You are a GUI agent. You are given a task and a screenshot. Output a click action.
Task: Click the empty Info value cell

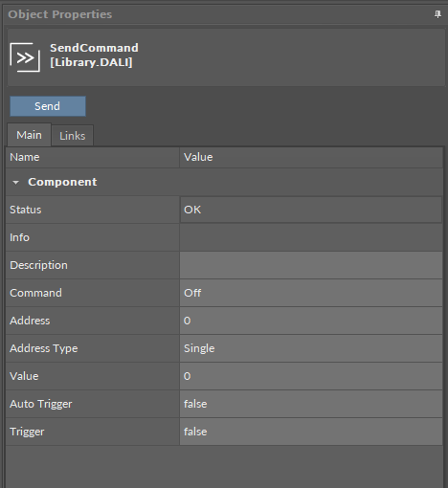311,237
